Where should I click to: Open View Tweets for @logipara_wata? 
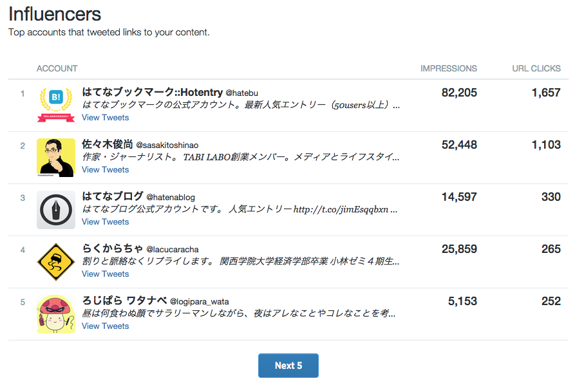click(x=105, y=326)
